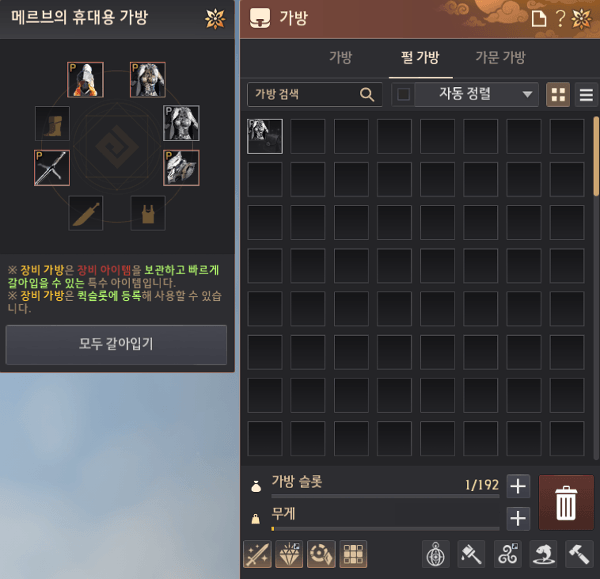This screenshot has width=600, height=579.
Task: Select the hooded helmet equipment slot
Action: point(85,80)
